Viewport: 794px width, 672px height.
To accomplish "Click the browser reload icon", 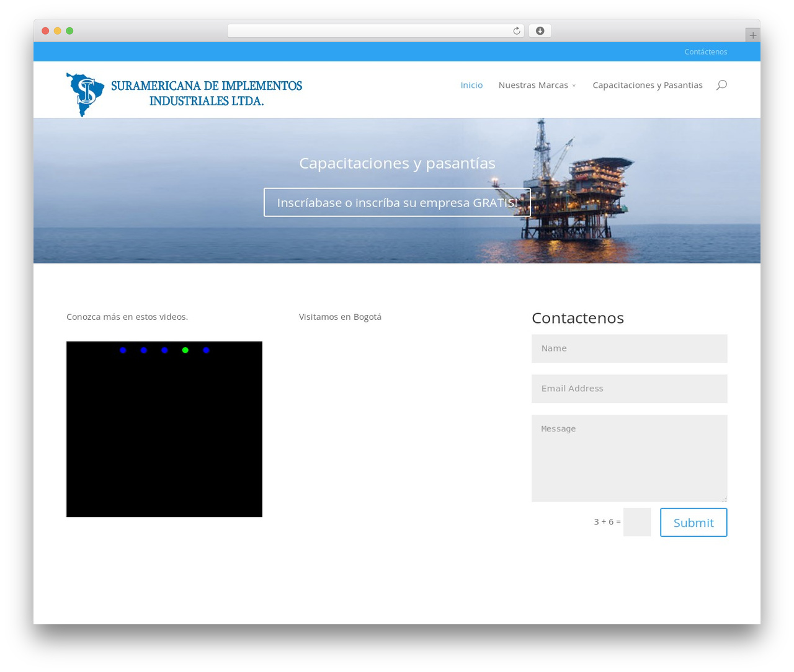I will point(517,31).
